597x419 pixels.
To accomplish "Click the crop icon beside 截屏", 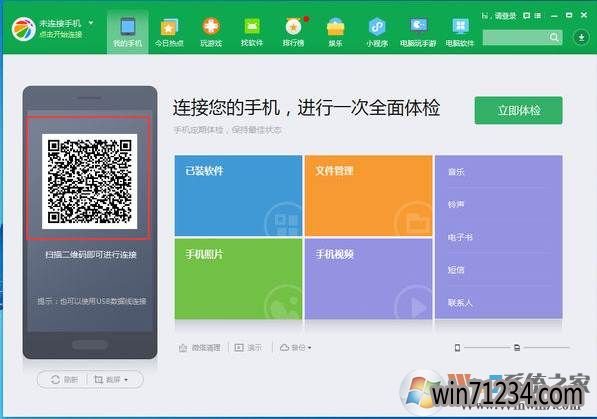I will 99,379.
